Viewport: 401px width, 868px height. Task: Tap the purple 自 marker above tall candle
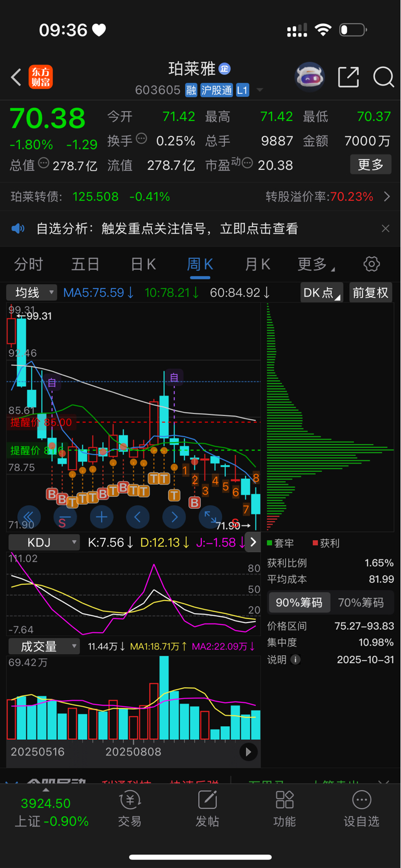point(174,377)
